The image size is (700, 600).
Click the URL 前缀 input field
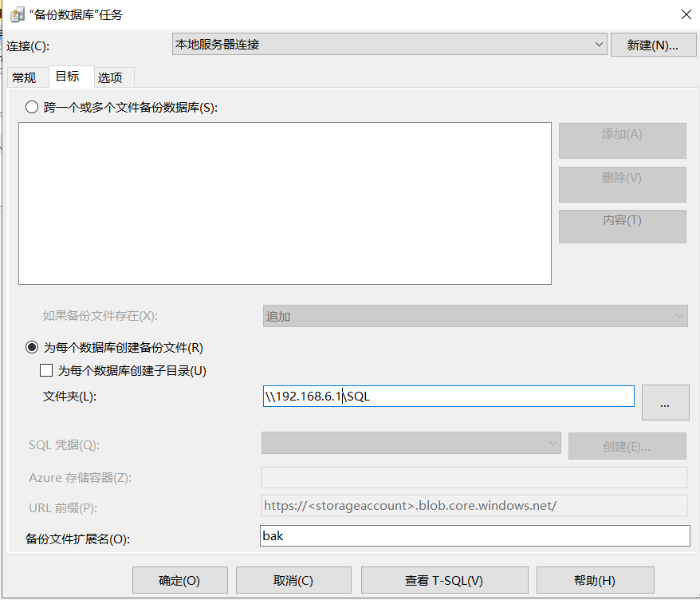(474, 506)
